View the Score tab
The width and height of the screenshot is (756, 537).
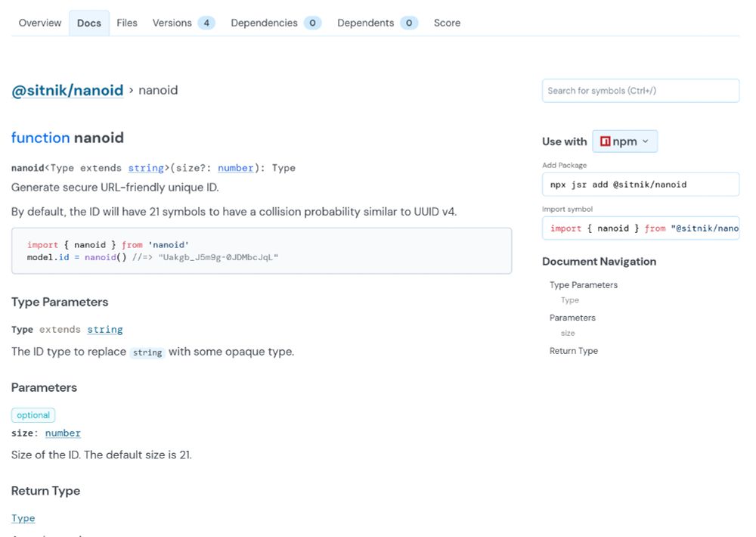click(x=447, y=23)
